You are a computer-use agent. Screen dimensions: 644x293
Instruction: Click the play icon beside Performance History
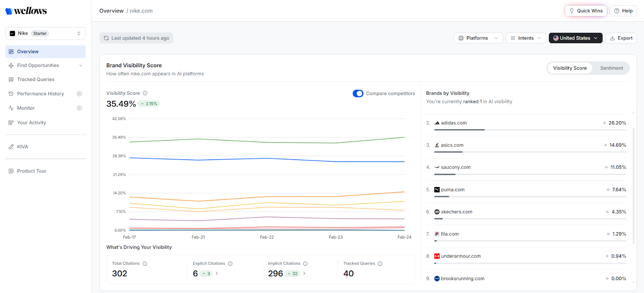[x=80, y=94]
